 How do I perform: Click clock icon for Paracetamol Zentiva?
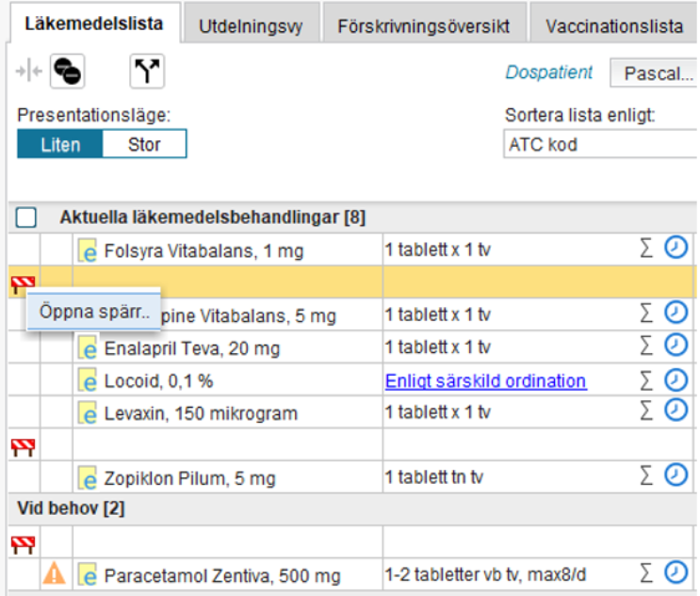(676, 572)
